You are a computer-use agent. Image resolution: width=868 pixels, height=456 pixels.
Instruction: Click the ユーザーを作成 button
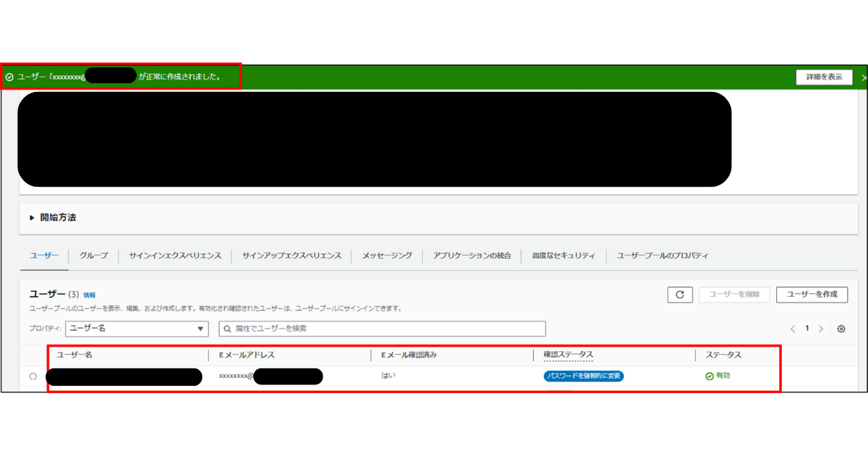click(x=812, y=294)
